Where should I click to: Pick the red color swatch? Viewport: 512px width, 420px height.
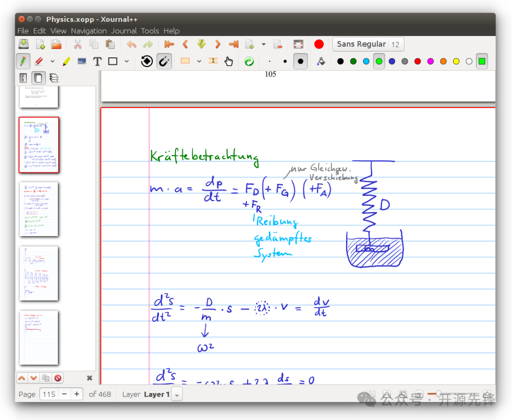(x=417, y=61)
